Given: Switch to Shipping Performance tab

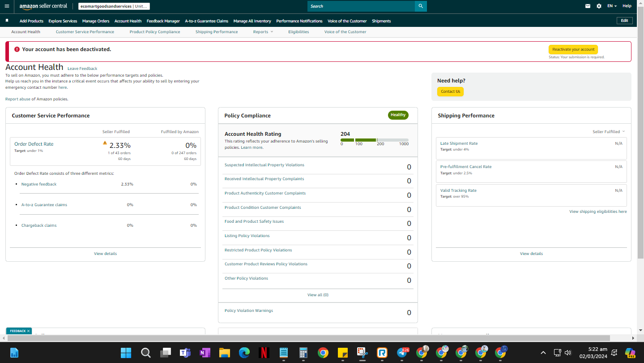Looking at the screenshot, I should 217,32.
